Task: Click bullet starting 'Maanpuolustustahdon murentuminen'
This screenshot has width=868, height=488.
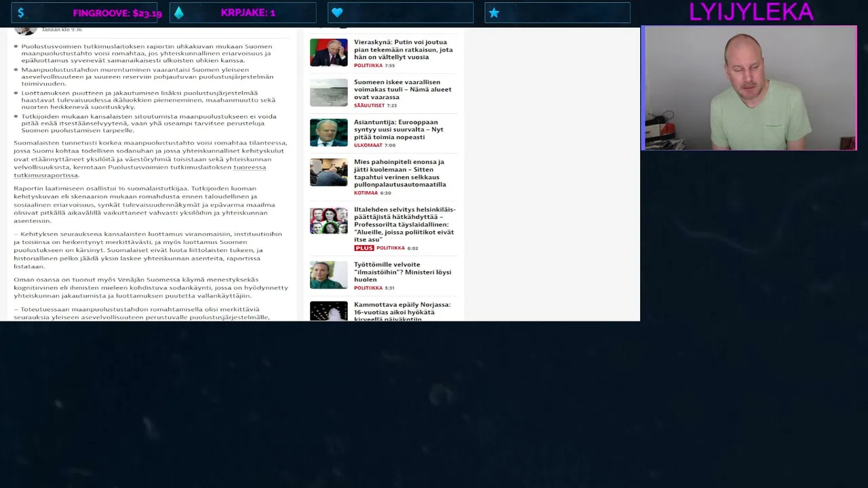Action: coord(147,77)
